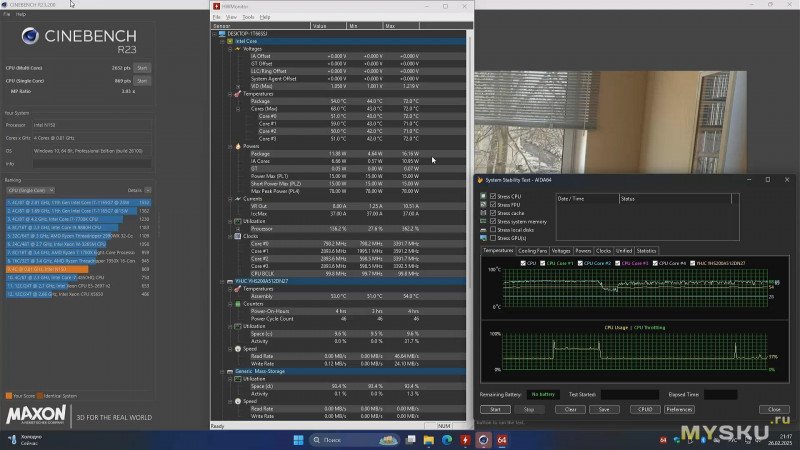Open HWMonitor Tools menu

[248, 17]
